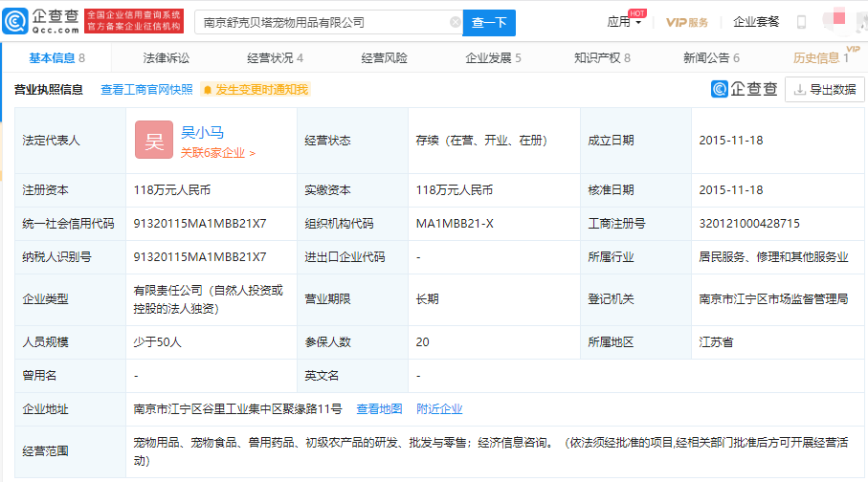This screenshot has height=482, width=868.
Task: Click the download icon on 导出数据
Action: click(799, 90)
